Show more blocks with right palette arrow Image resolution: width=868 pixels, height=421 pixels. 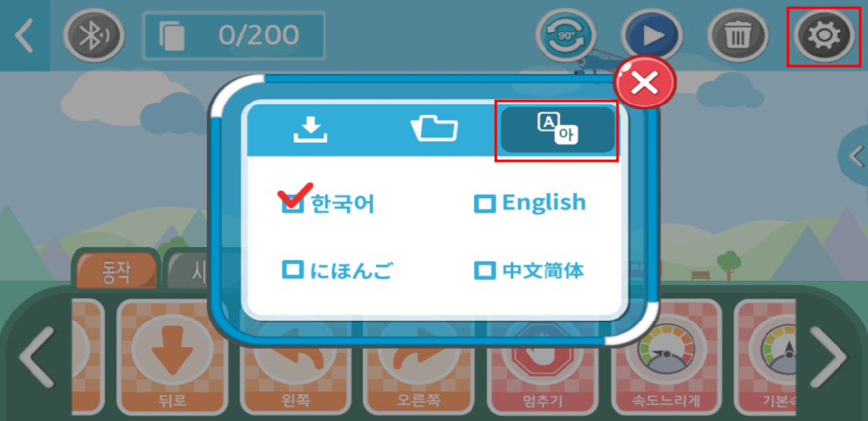828,357
